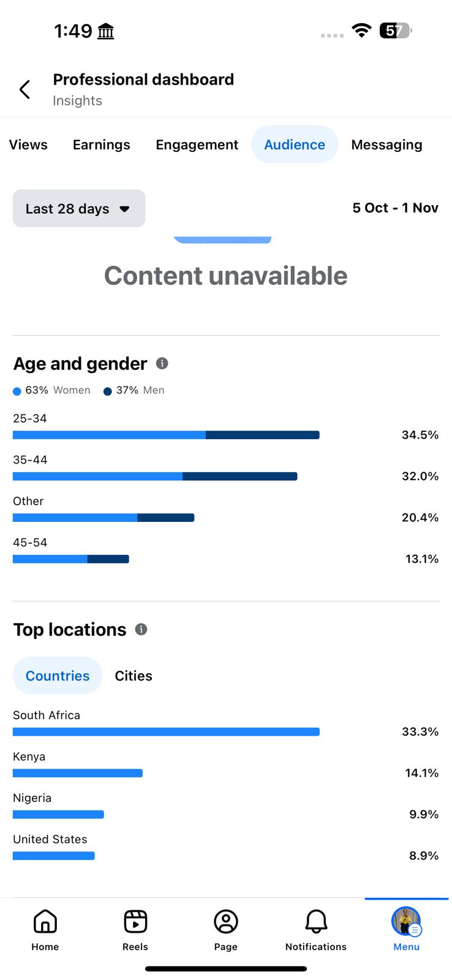This screenshot has width=452, height=980.
Task: Switch to the Views tab
Action: coord(28,145)
